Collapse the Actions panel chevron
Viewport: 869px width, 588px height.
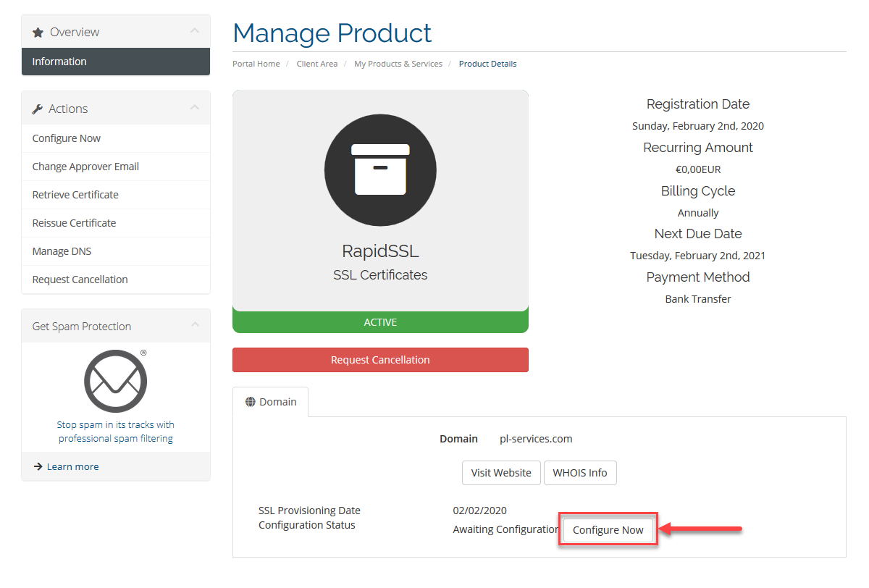pyautogui.click(x=194, y=108)
